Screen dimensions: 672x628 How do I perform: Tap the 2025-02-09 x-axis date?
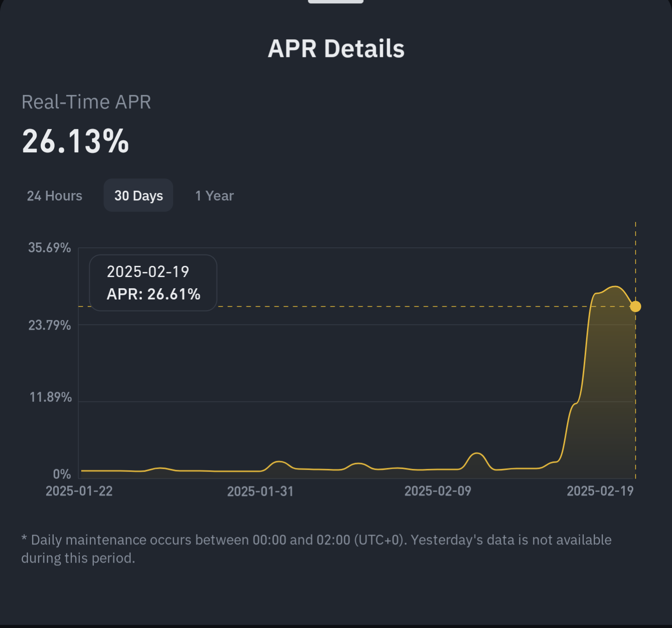tap(438, 491)
